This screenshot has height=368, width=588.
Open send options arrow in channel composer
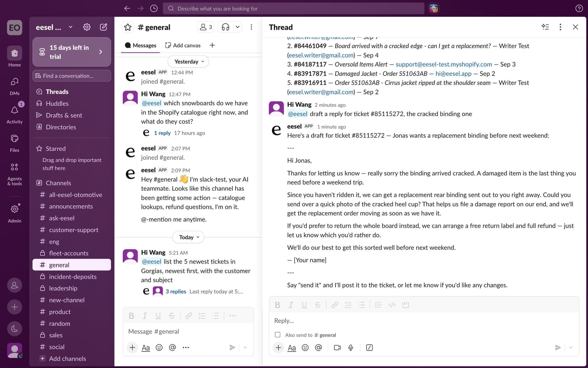[245, 348]
